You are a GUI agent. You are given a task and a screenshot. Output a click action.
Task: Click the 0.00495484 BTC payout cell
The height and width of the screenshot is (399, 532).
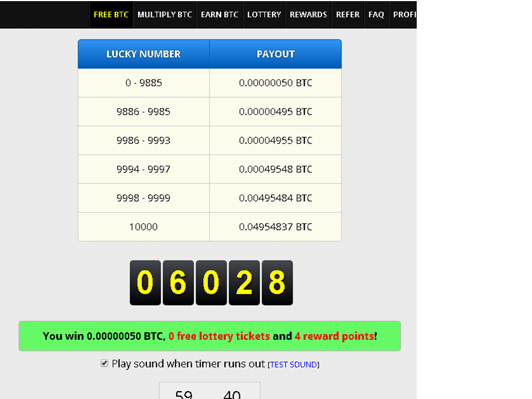point(275,198)
